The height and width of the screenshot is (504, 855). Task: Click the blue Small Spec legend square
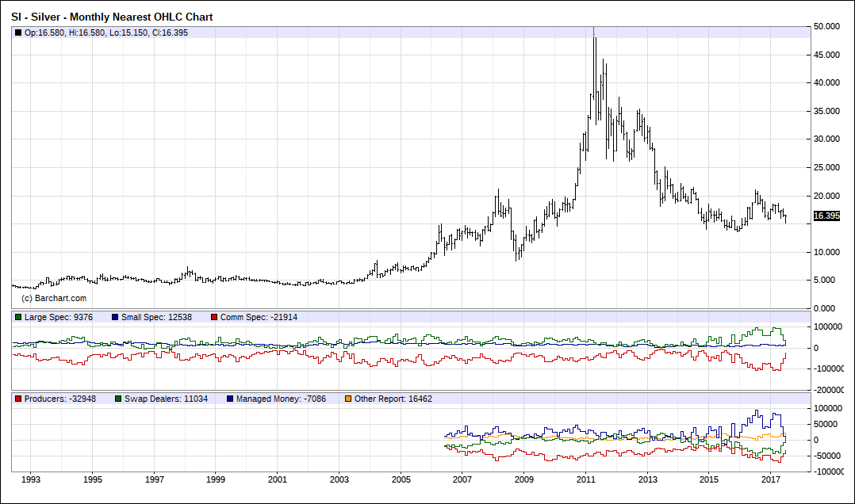114,317
